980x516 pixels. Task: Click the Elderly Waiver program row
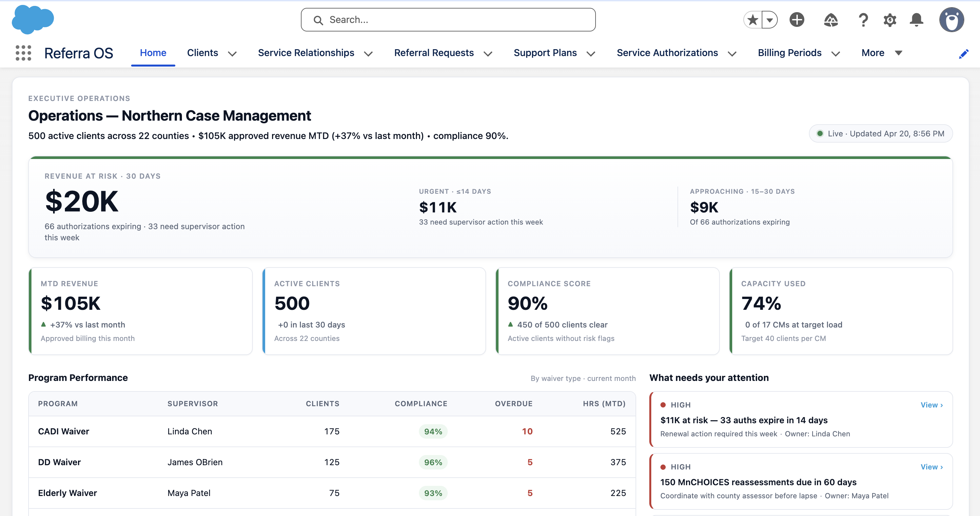pyautogui.click(x=332, y=493)
